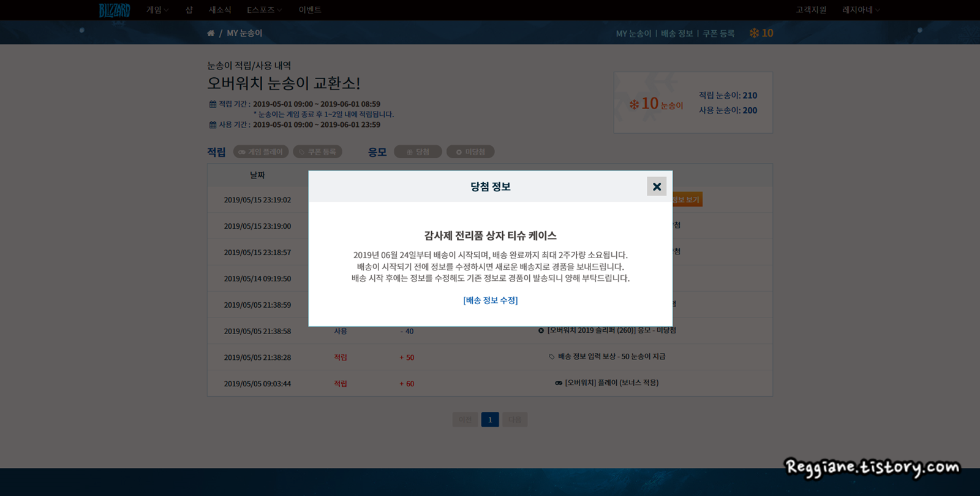Select date 2019/05/15 23:19:02
The height and width of the screenshot is (496, 980).
click(x=257, y=200)
